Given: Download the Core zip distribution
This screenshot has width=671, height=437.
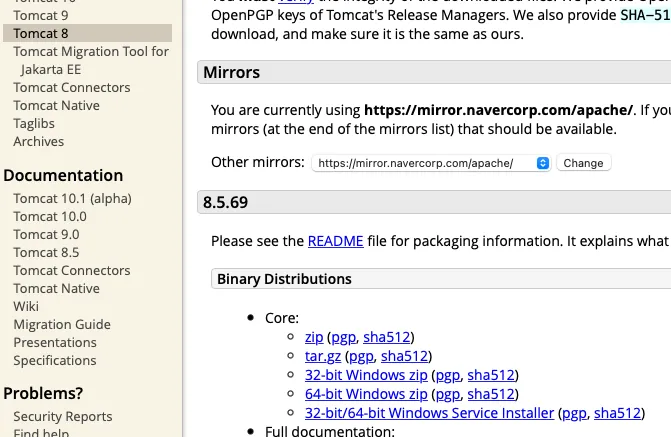Looking at the screenshot, I should pyautogui.click(x=314, y=337).
